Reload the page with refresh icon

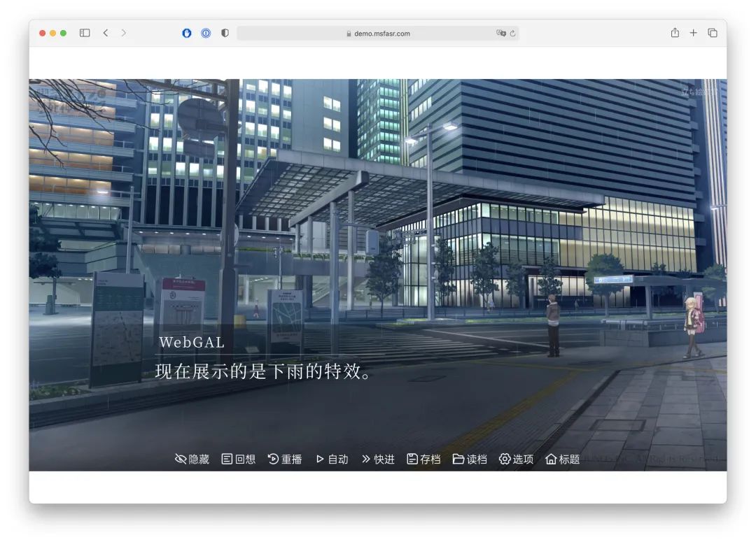[x=512, y=34]
